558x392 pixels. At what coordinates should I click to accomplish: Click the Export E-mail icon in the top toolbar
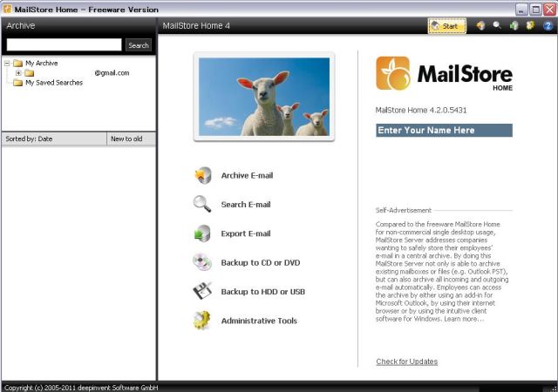click(x=514, y=25)
